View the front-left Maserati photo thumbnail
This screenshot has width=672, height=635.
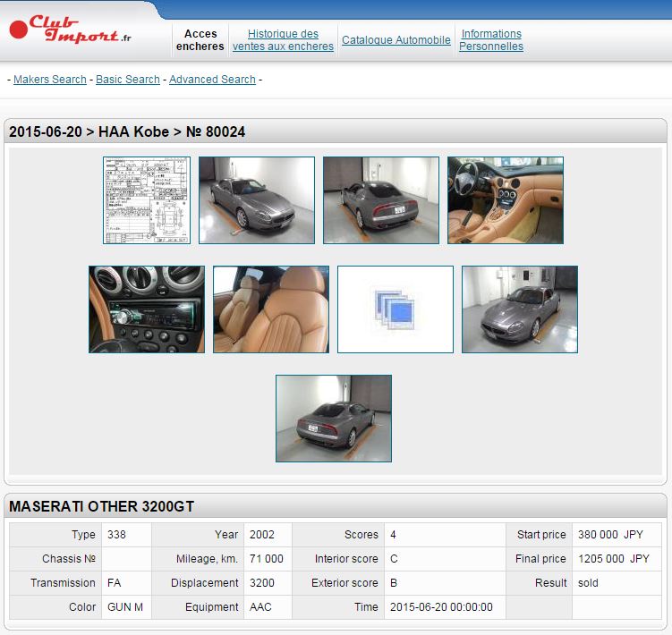(x=257, y=200)
